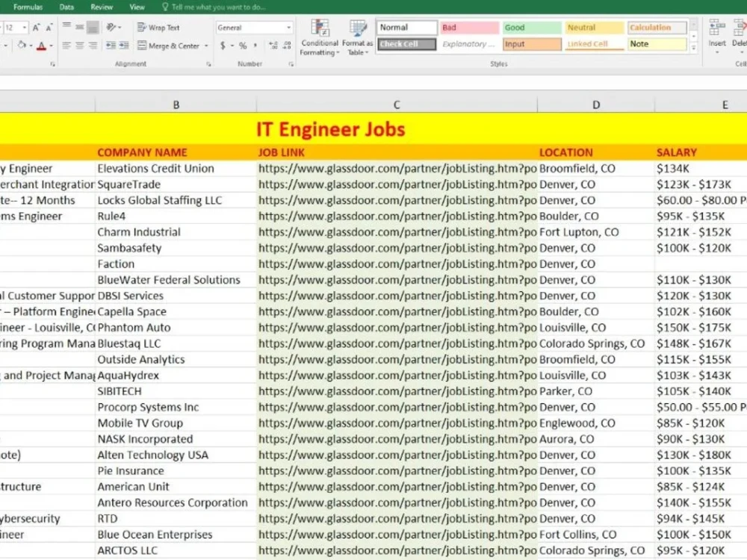Select the IT Engineer Jobs title cell
Image resolution: width=747 pixels, height=560 pixels.
pyautogui.click(x=331, y=129)
